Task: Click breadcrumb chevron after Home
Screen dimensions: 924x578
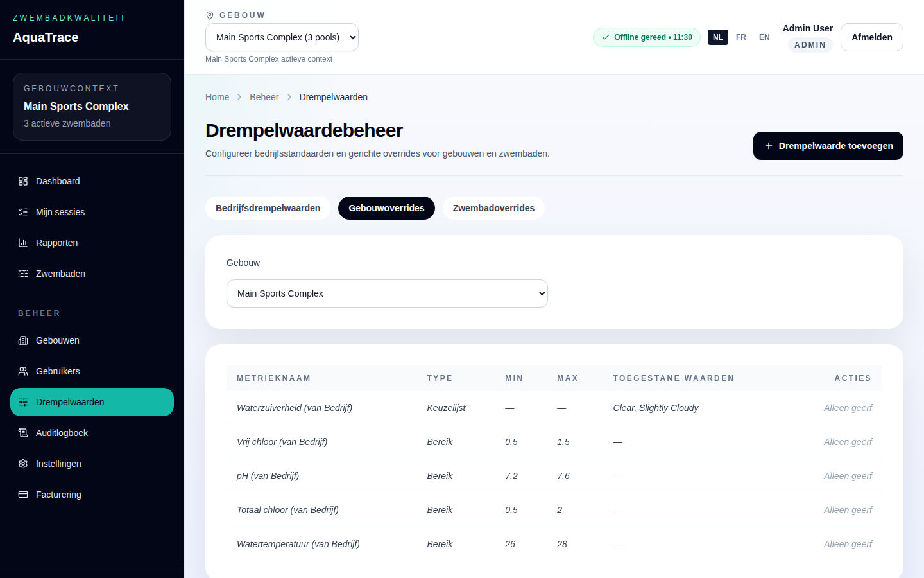Action: click(x=239, y=97)
